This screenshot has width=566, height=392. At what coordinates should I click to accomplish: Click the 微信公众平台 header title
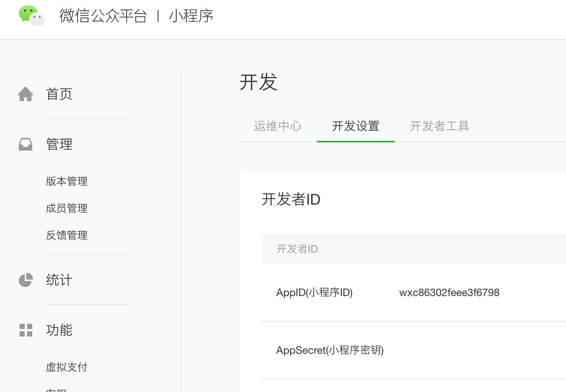(103, 16)
